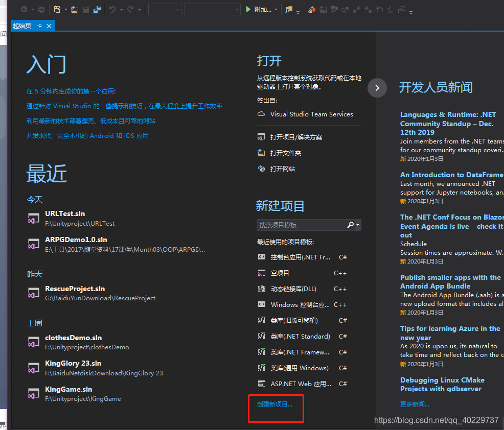This screenshot has height=430, width=504.
Task: Select 类库(旧版可移植) template
Action: coord(303,321)
